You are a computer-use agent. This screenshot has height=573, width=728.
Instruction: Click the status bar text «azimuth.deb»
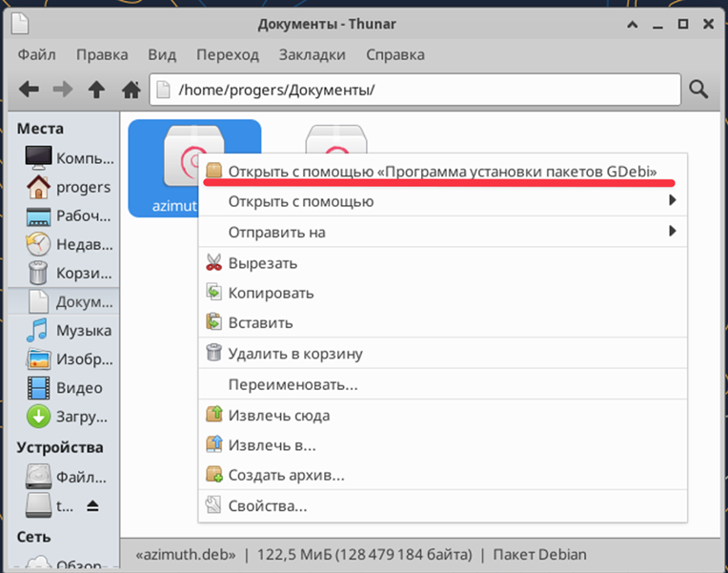click(186, 555)
